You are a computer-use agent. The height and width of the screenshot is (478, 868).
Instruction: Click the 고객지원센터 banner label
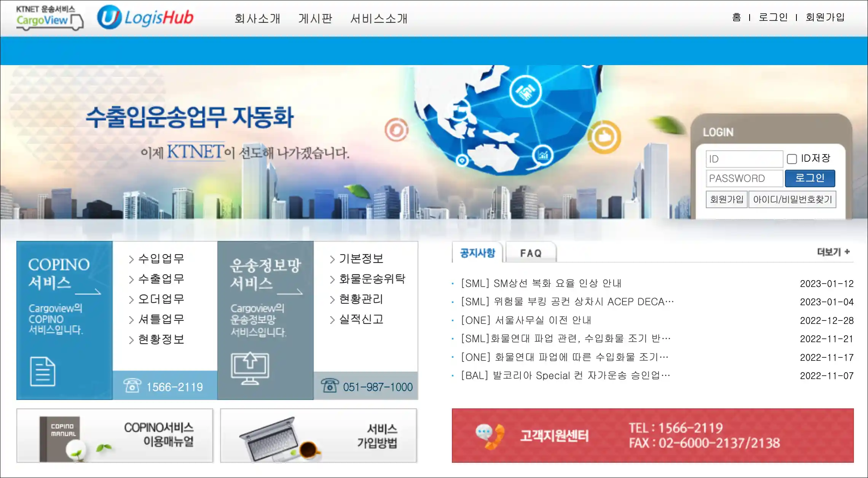point(554,436)
